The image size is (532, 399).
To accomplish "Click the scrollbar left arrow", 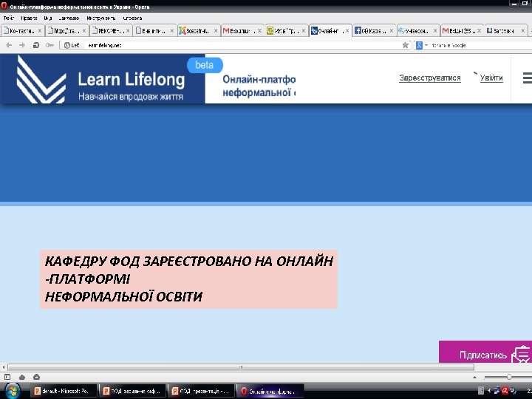I will 4,367.
